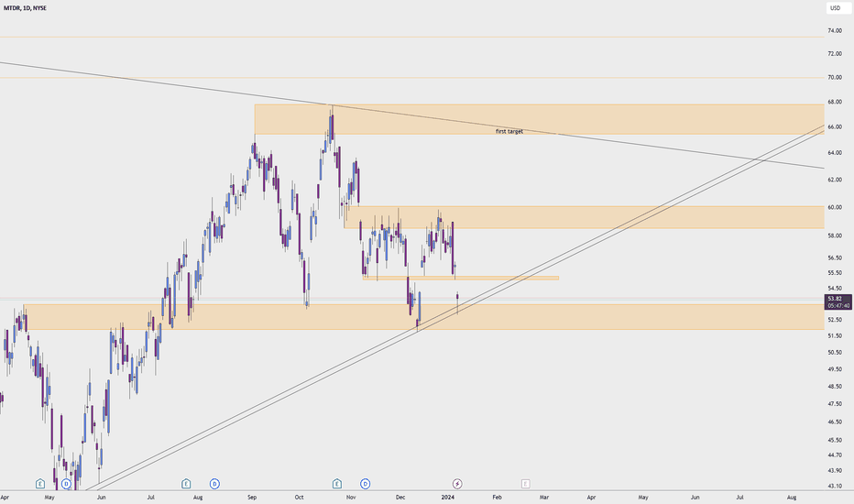
Task: Select the 'first target' text label
Action: [x=509, y=131]
